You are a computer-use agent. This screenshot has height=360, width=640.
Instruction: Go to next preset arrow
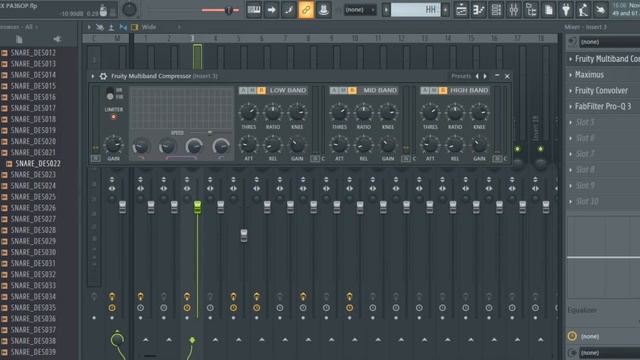[485, 76]
